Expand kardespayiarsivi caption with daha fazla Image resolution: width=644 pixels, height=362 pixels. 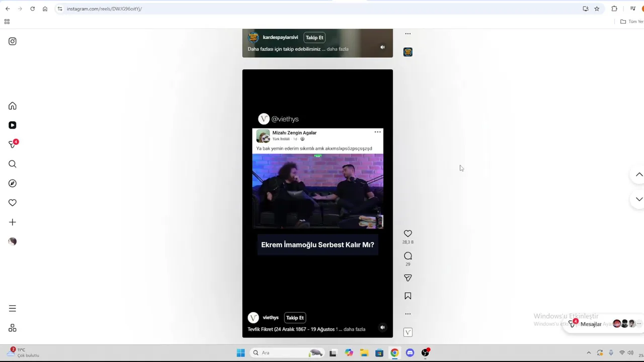pos(338,49)
